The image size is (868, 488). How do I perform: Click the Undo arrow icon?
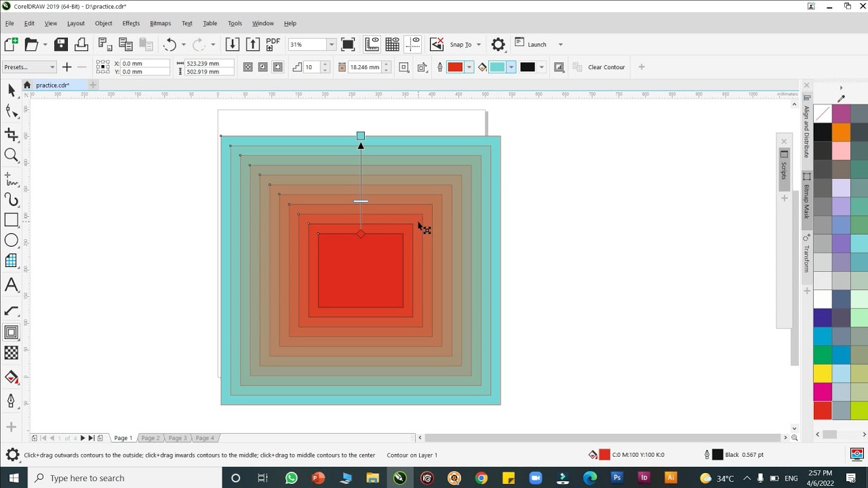coord(170,45)
